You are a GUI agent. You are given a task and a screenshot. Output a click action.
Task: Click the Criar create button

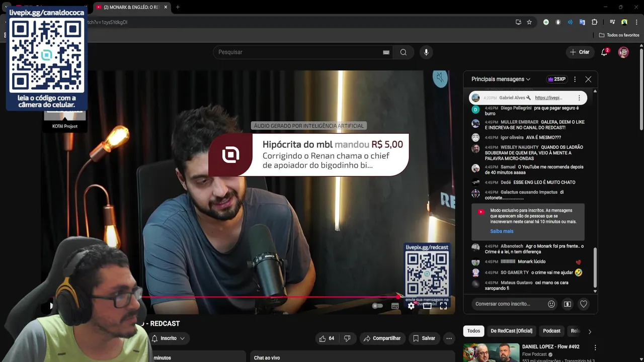pos(579,52)
